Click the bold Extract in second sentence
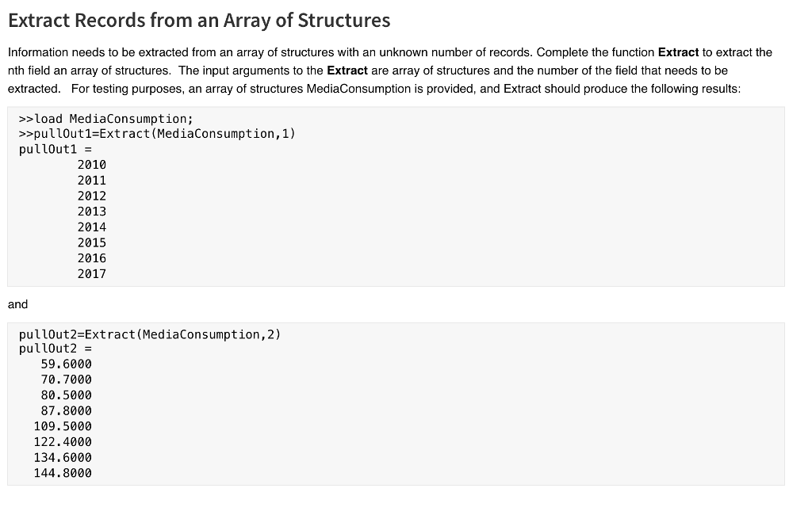This screenshot has width=812, height=511. [x=347, y=71]
